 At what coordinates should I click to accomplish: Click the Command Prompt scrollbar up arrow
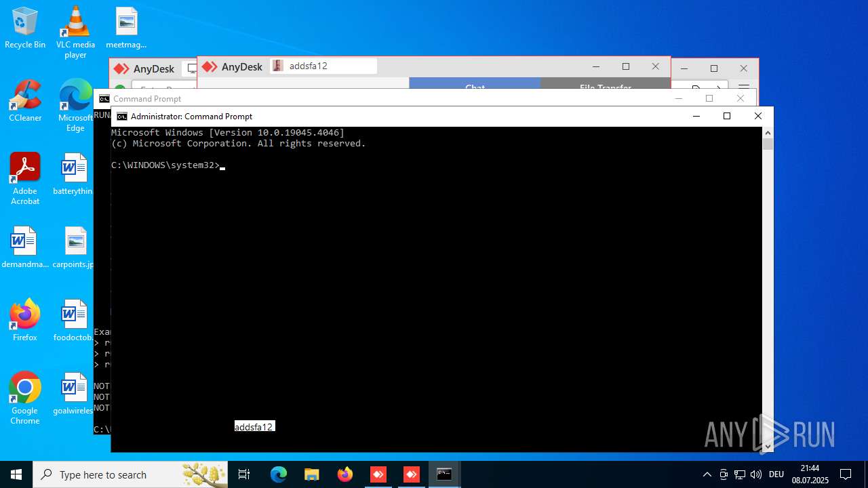coord(768,132)
